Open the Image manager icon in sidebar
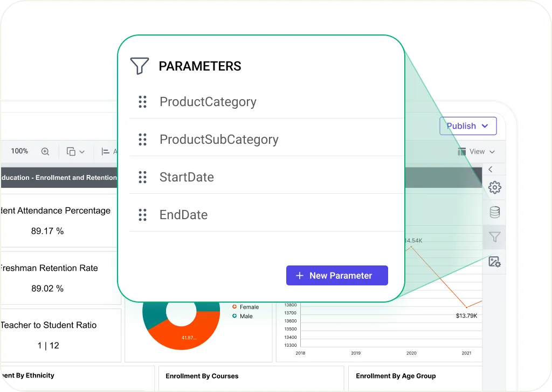The image size is (552, 392). [x=494, y=262]
